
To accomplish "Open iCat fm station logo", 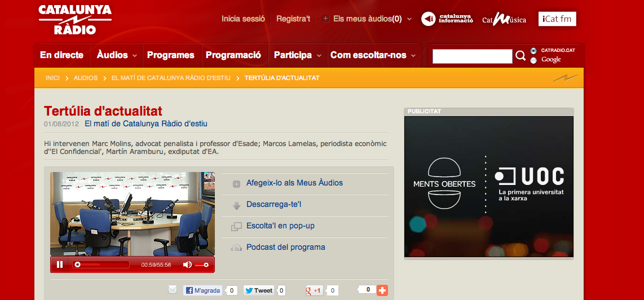I will tap(557, 19).
